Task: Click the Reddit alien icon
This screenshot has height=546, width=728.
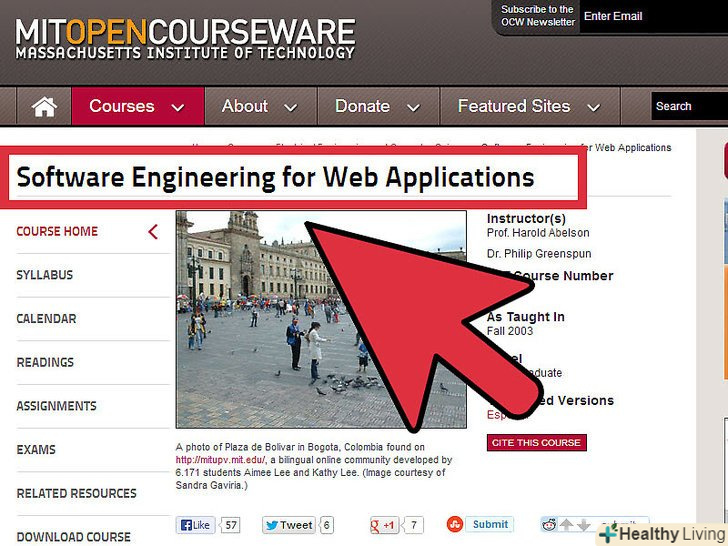Action: 549,525
